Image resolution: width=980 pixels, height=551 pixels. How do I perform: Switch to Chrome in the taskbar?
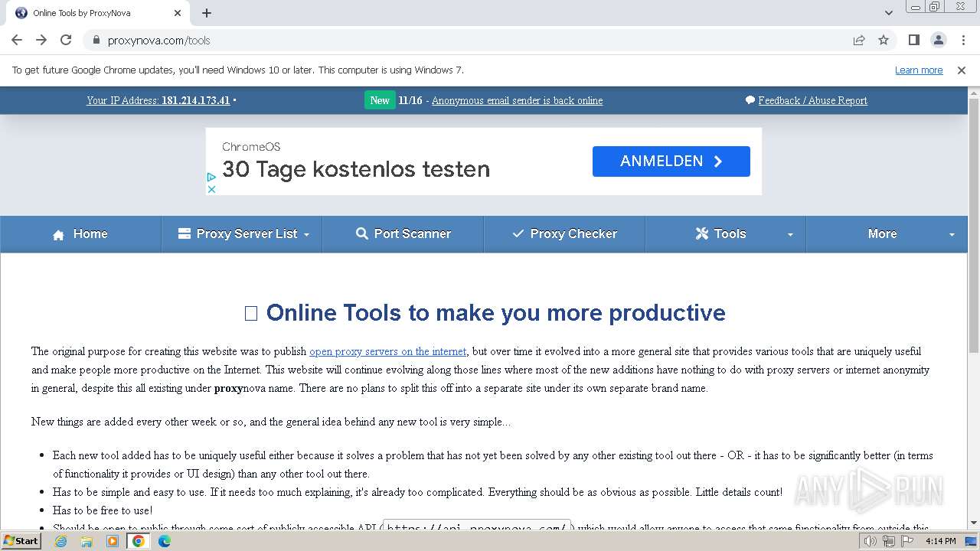click(139, 541)
